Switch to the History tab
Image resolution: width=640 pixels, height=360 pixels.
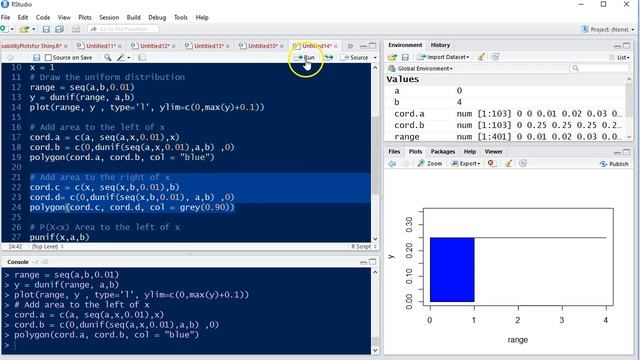[x=440, y=45]
